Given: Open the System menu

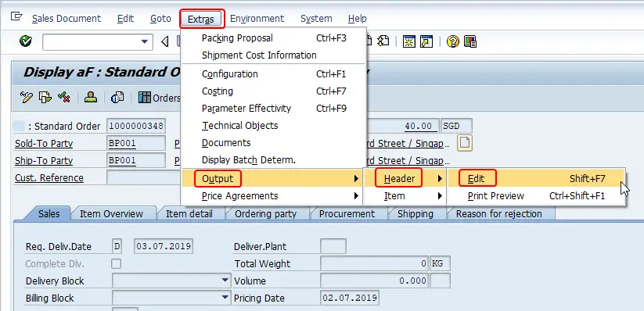Looking at the screenshot, I should 316,19.
